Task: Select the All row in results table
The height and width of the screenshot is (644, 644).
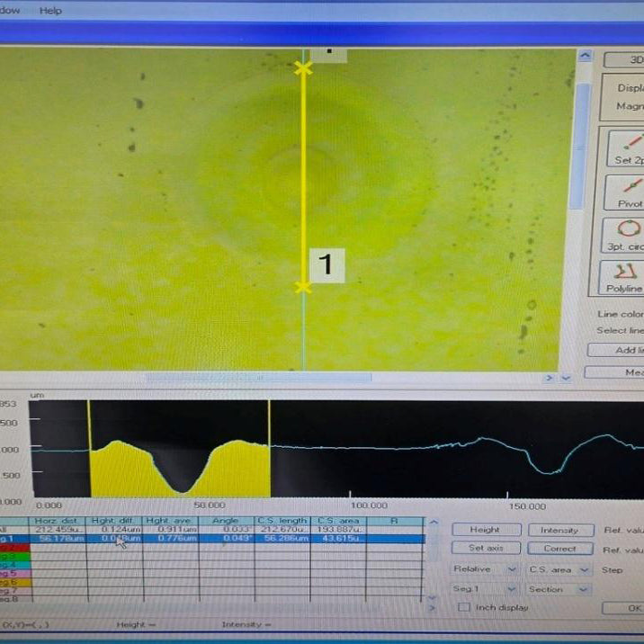Action: coord(211,530)
